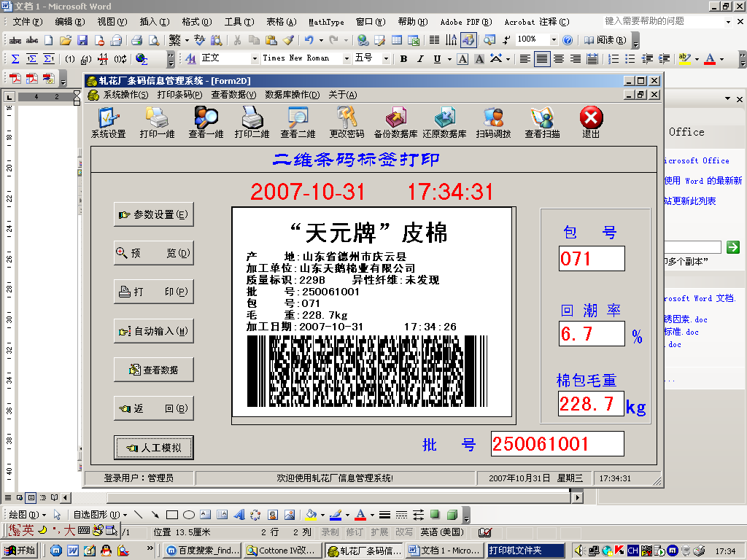The image size is (747, 560).
Task: Toggle bold formatting in Word
Action: pos(403,59)
